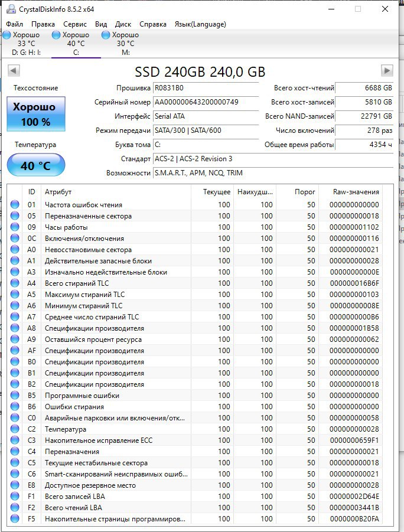Screen dimensions: 404x532
Task: Open the Диск menu
Action: [x=123, y=24]
